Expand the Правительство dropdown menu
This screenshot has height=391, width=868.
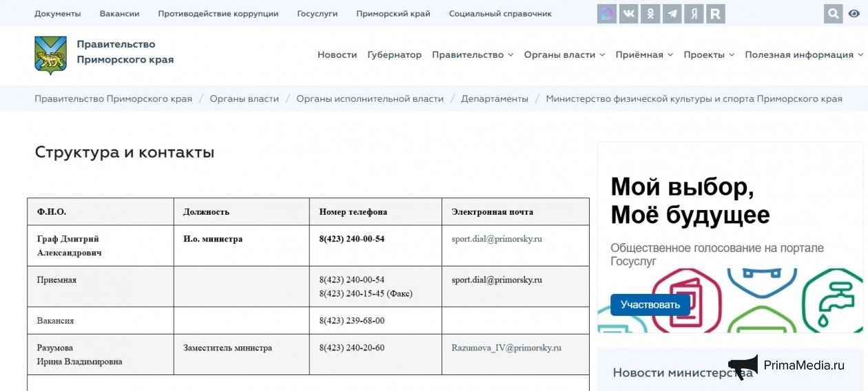(x=473, y=55)
